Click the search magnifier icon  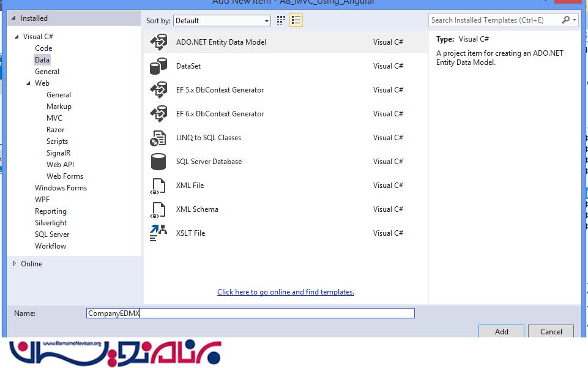pyautogui.click(x=565, y=20)
